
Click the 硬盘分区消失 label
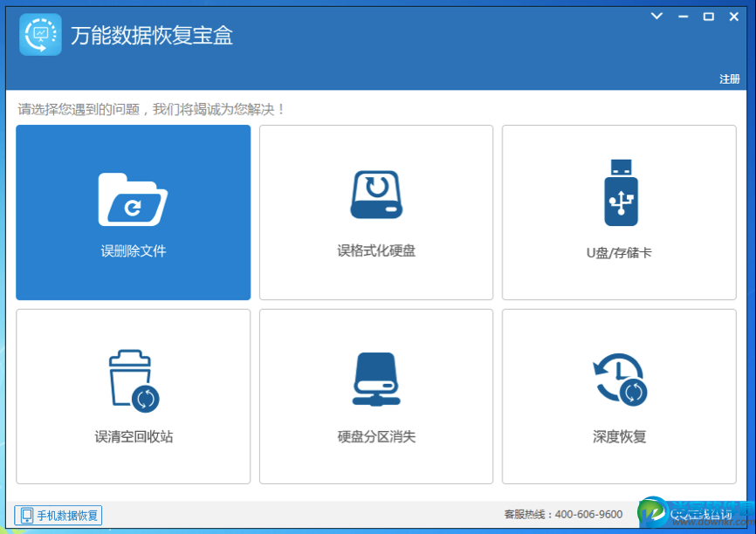click(x=376, y=436)
